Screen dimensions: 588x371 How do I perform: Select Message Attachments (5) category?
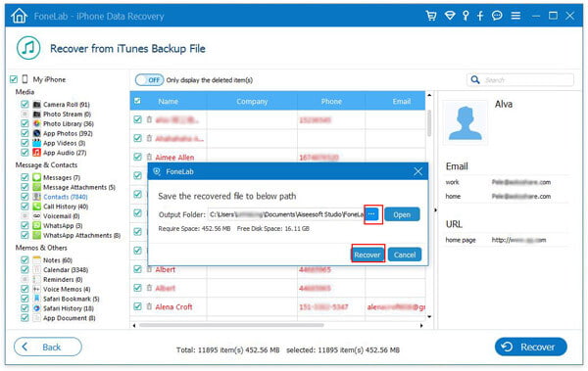click(x=79, y=187)
